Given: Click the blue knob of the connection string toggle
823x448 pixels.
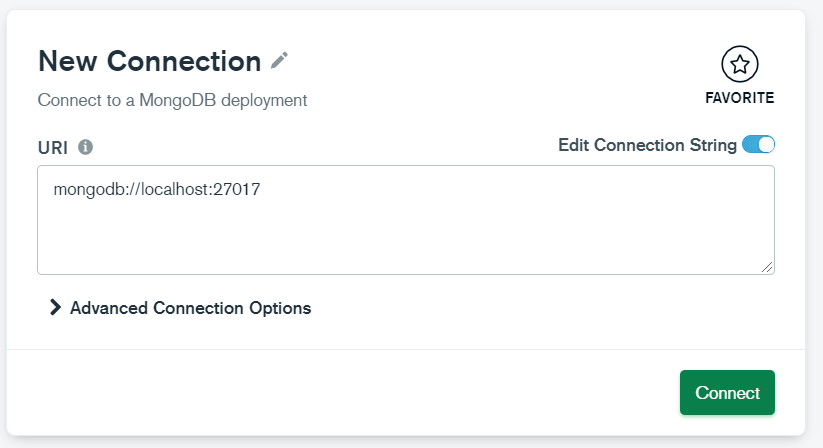Looking at the screenshot, I should click(766, 145).
